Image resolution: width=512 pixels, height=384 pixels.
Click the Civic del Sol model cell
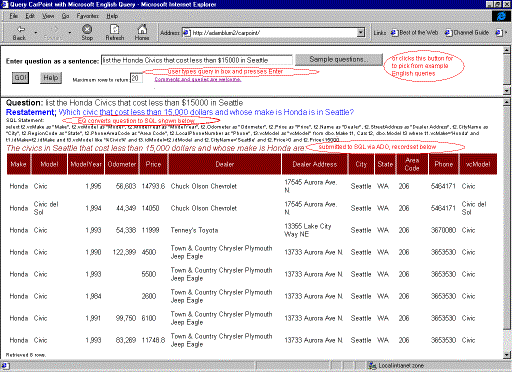pos(46,208)
